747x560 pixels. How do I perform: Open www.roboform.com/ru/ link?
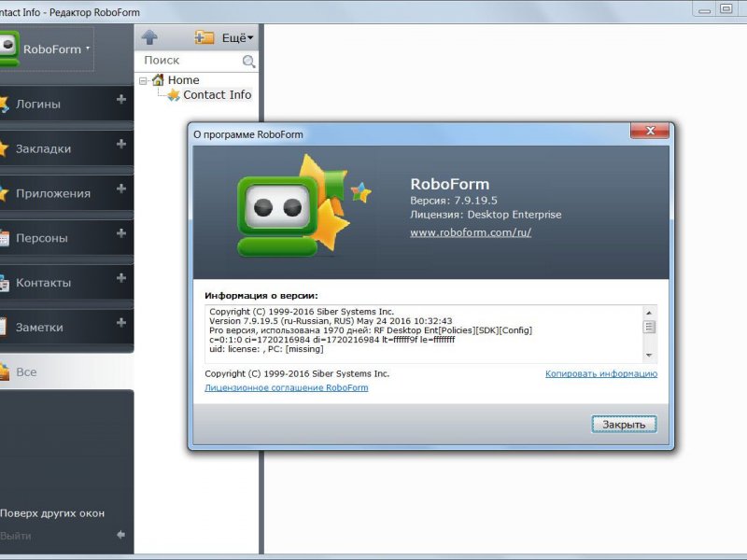[471, 232]
